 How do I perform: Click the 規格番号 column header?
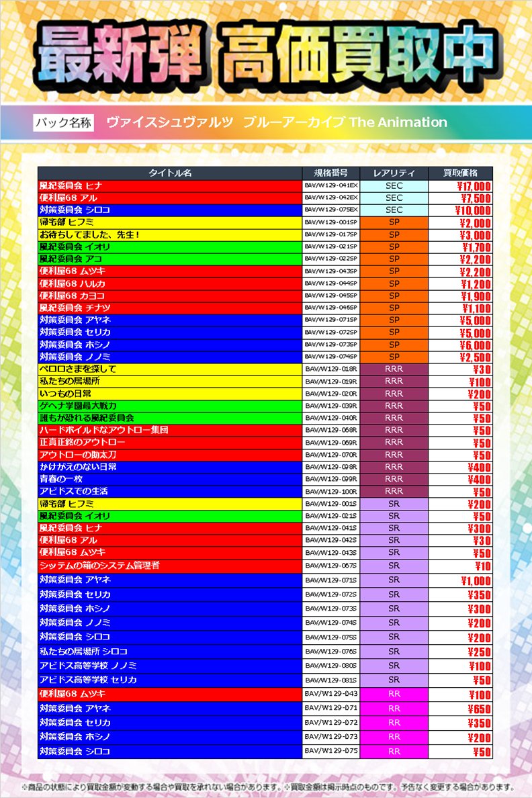(331, 173)
